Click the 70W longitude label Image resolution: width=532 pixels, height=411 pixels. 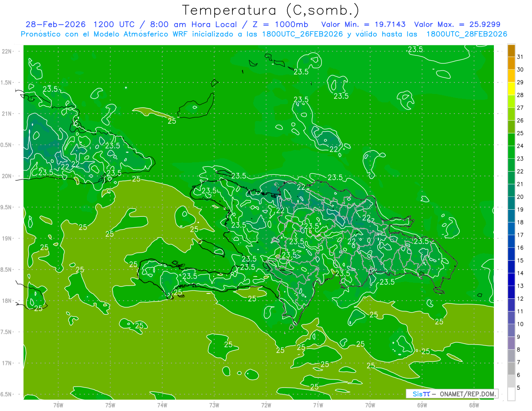[370, 405]
